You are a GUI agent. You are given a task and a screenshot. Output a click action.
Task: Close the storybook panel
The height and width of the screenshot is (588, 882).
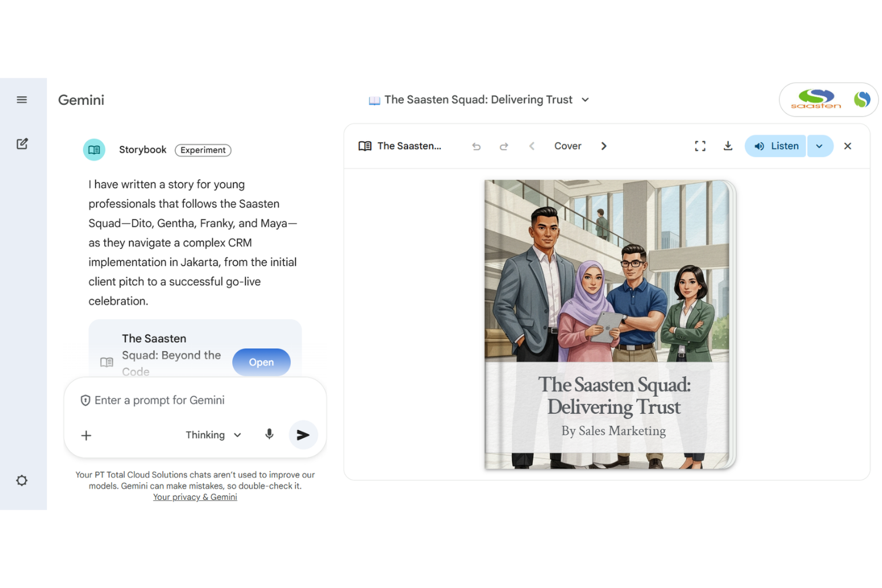(x=847, y=146)
